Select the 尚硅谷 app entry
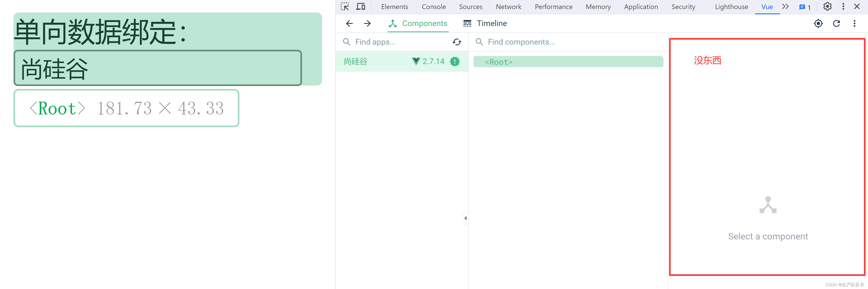 356,61
